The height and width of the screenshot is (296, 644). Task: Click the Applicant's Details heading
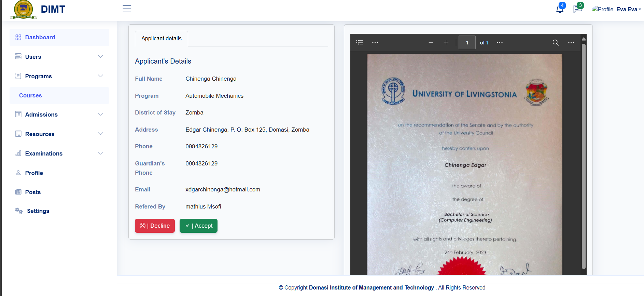(x=163, y=61)
